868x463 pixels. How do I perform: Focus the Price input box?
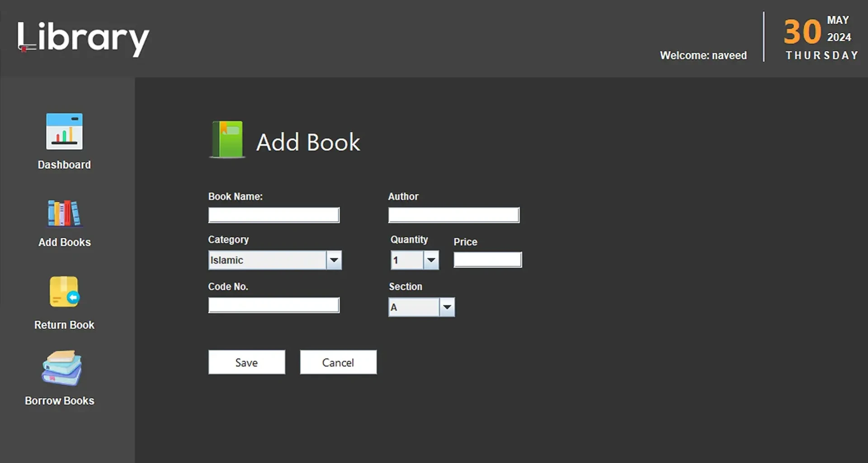(x=487, y=260)
